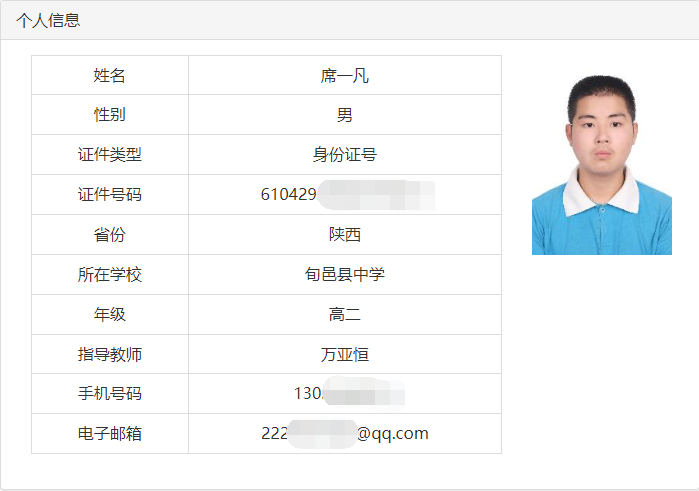Click the gender value 男

[x=345, y=115]
